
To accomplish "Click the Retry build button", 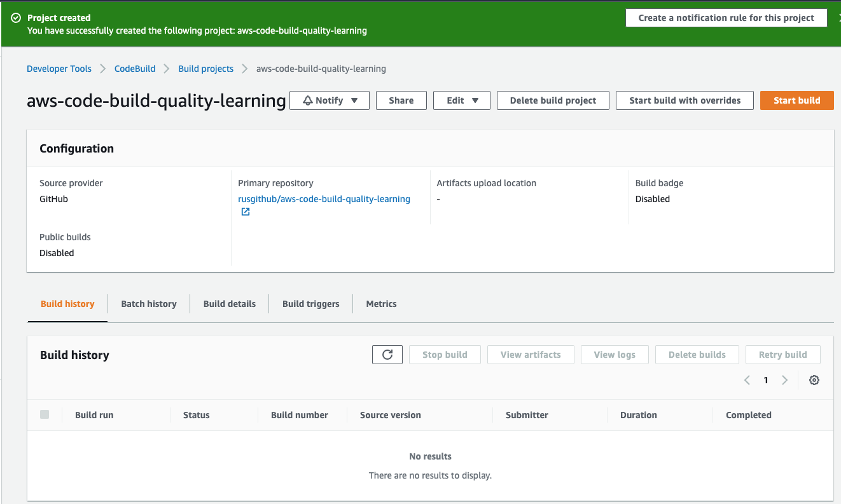I will (783, 355).
